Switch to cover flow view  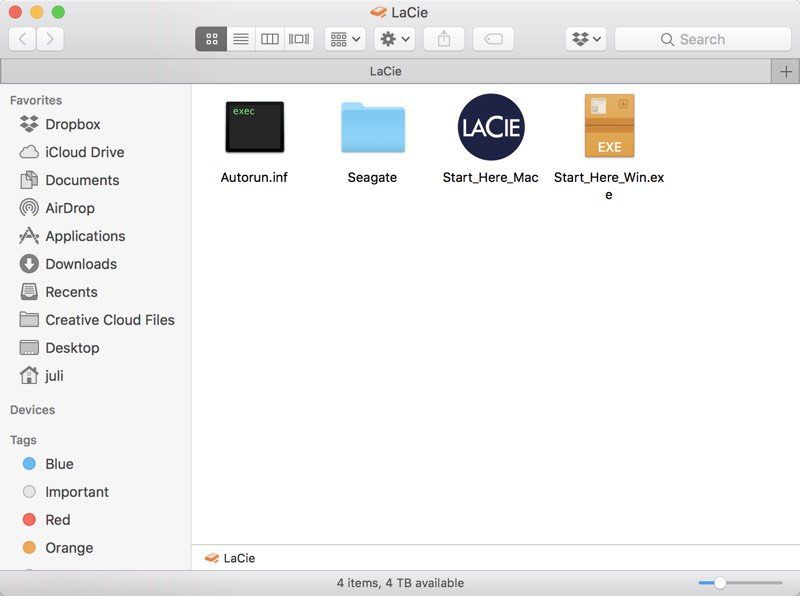click(299, 39)
